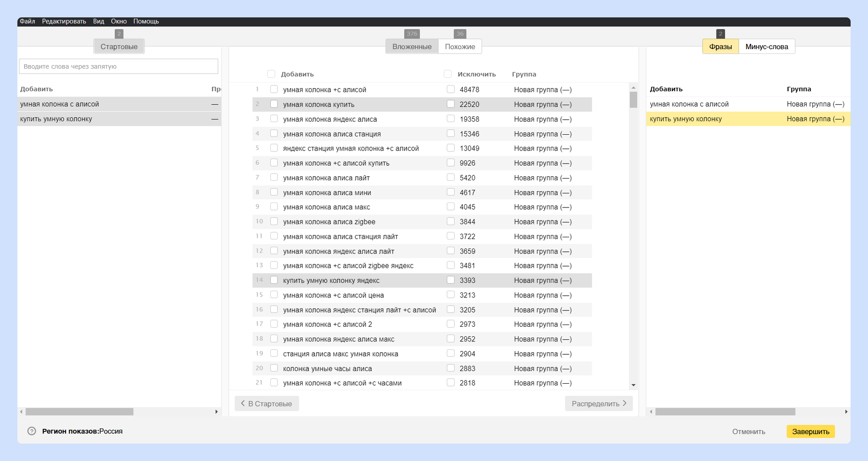Check the select-all Добавить header checkbox
The height and width of the screenshot is (461, 868).
pos(271,74)
